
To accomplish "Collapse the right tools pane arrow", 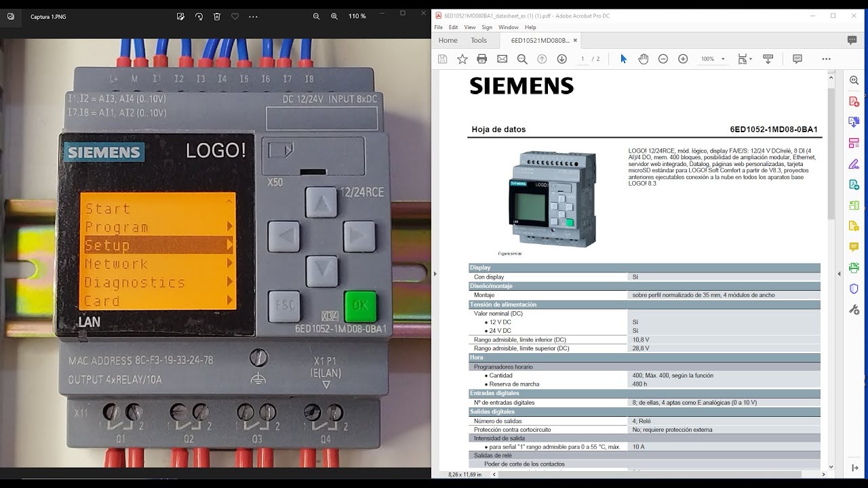I will pyautogui.click(x=839, y=274).
